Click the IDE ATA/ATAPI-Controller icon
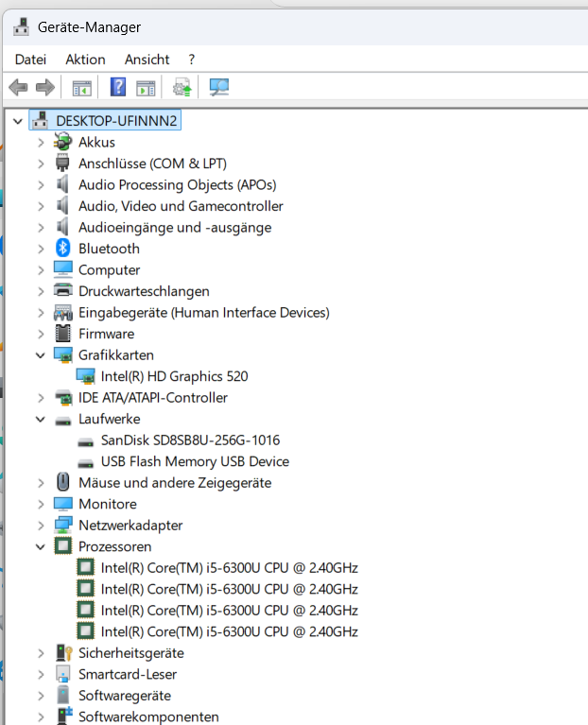The image size is (588, 725). point(63,398)
